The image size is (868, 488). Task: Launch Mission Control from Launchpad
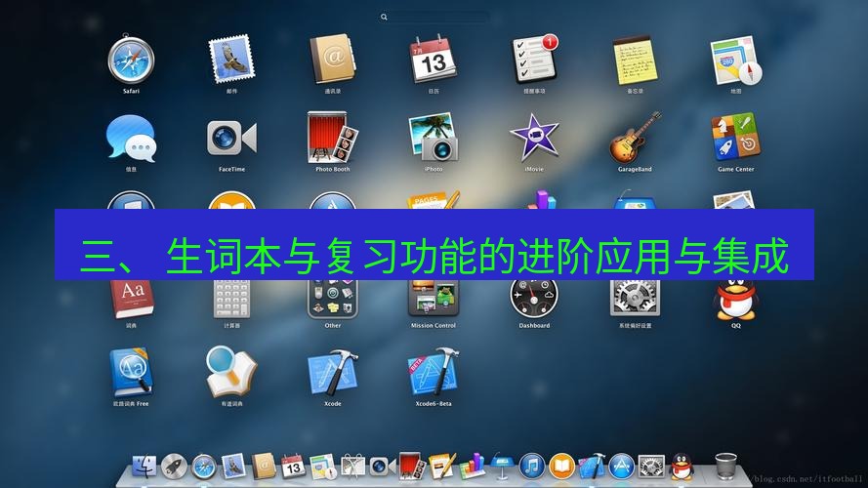point(433,300)
